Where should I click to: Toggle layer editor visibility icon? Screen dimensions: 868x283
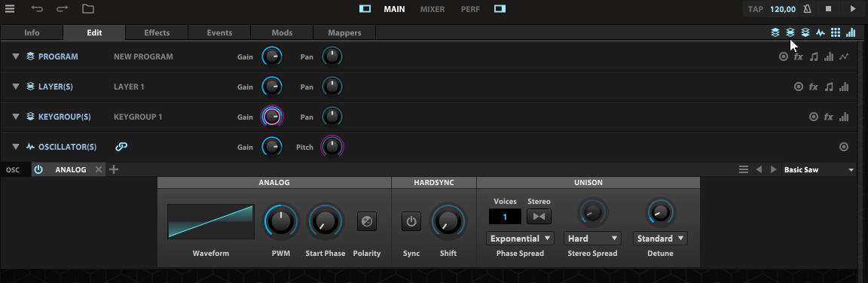click(790, 32)
